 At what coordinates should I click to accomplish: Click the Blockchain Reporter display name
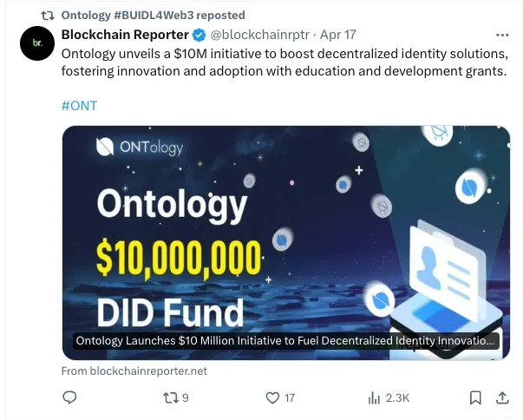[x=125, y=36]
